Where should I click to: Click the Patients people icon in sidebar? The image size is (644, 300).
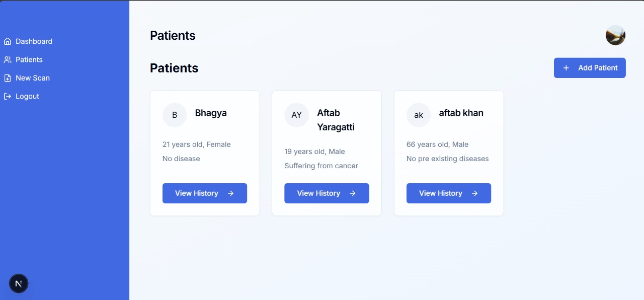(8, 59)
